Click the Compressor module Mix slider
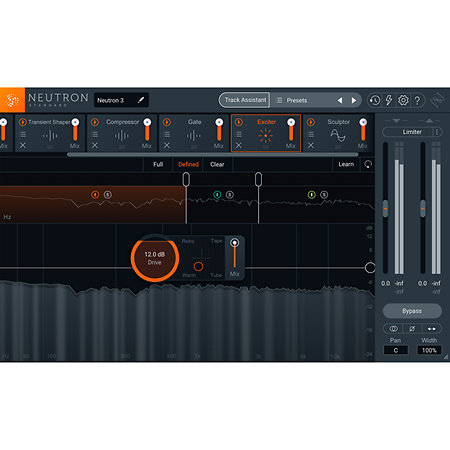The height and width of the screenshot is (450, 450). point(147,131)
